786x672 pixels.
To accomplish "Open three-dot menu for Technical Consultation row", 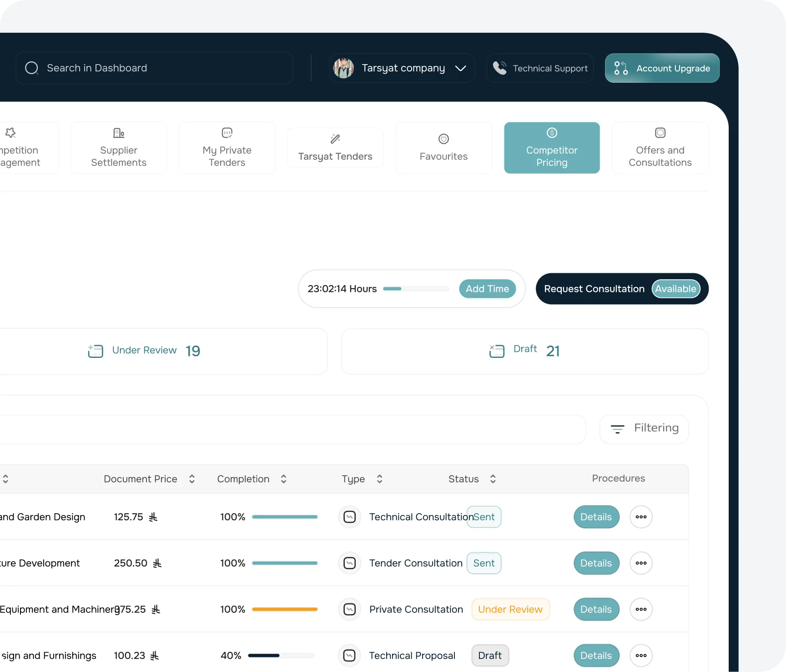I will (x=641, y=517).
